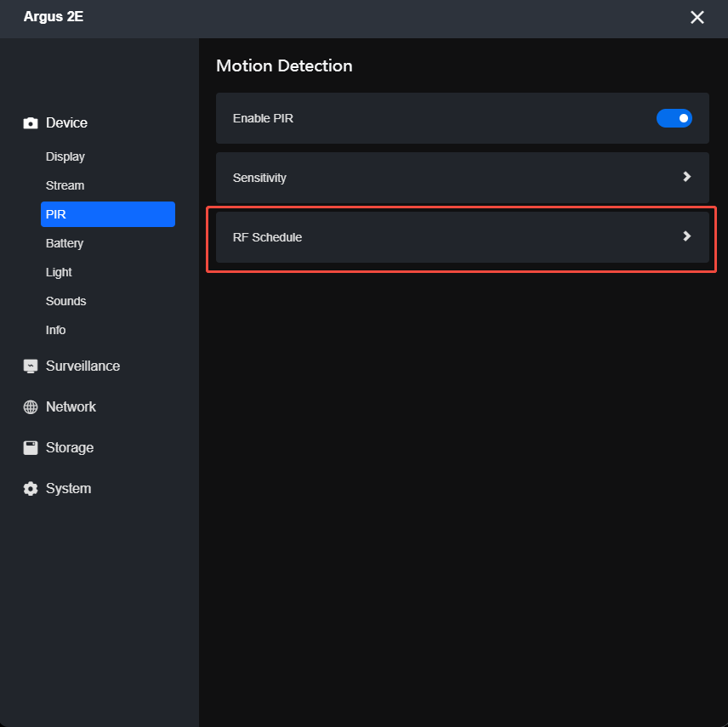Click the Enable PIR label text
Viewport: 728px width, 727px height.
pos(264,119)
